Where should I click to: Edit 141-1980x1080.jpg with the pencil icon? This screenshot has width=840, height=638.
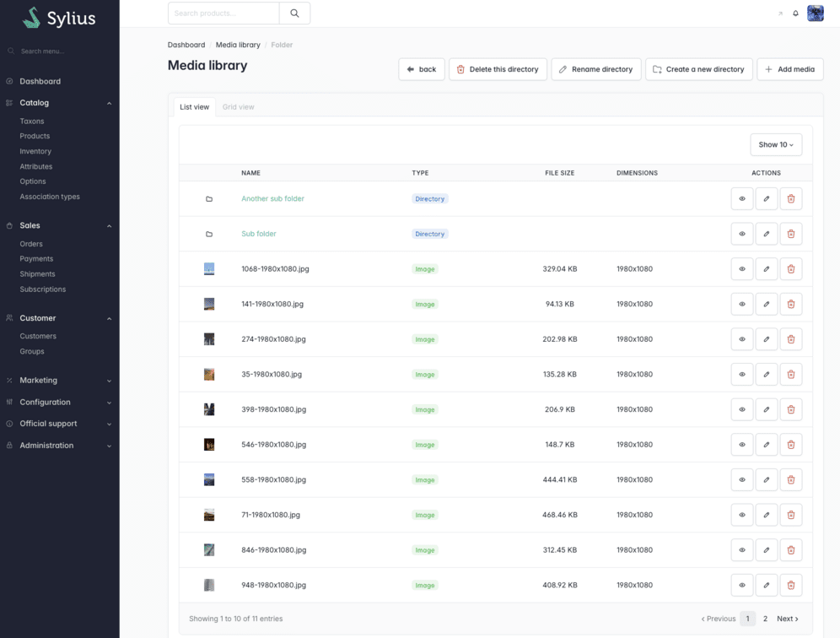click(x=766, y=304)
